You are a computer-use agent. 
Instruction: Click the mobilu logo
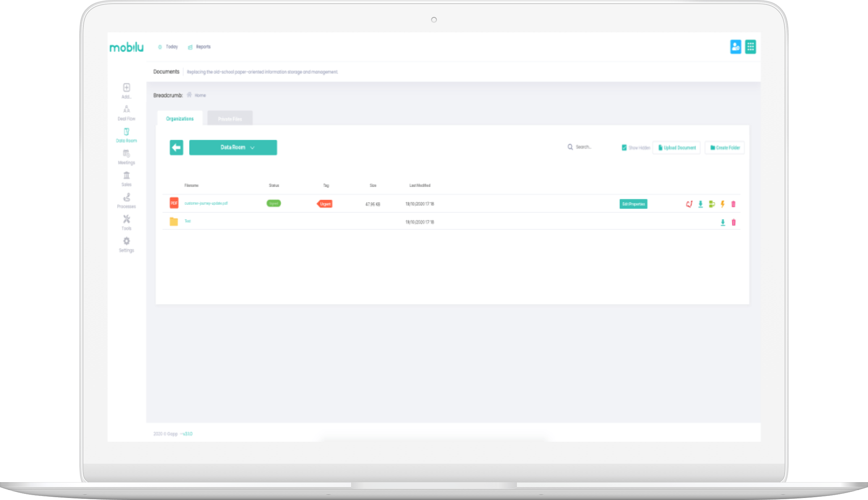127,47
